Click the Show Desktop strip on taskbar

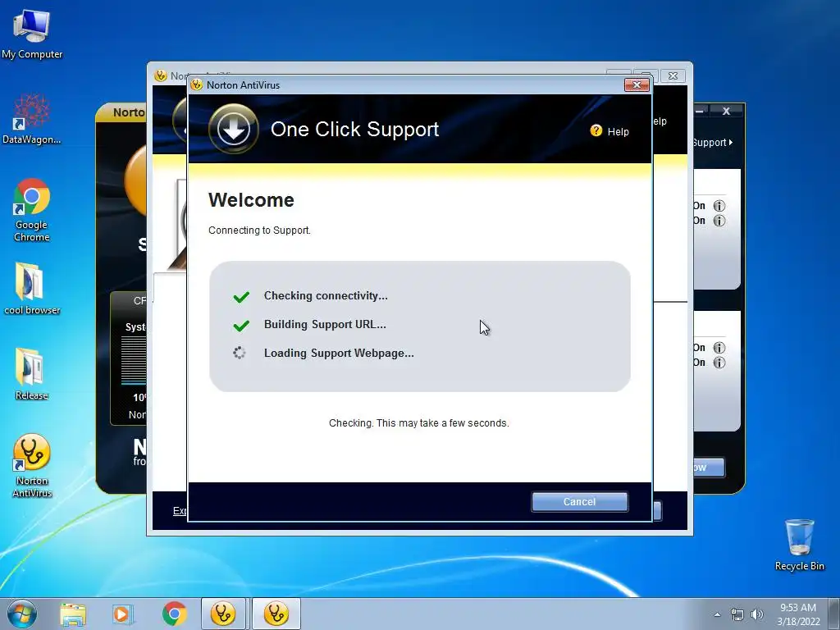[833, 614]
